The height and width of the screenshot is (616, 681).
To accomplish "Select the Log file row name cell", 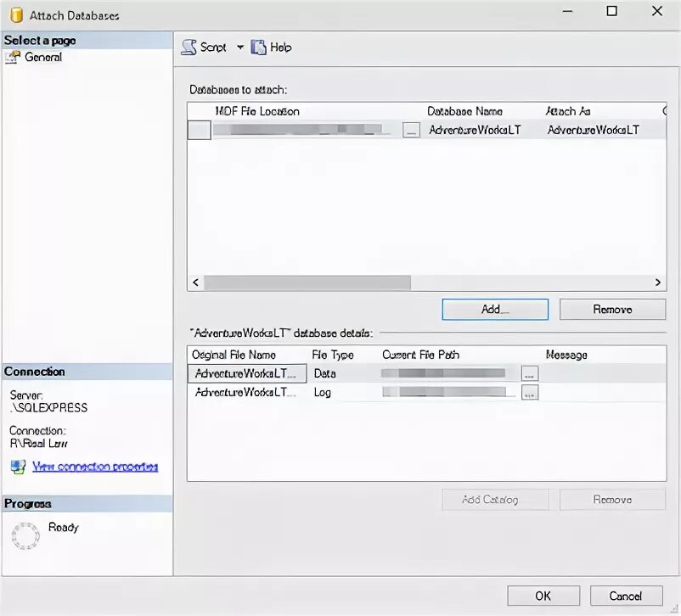I will pos(247,393).
